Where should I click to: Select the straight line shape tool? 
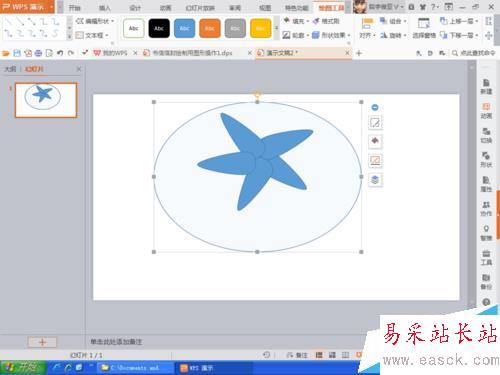(8, 22)
